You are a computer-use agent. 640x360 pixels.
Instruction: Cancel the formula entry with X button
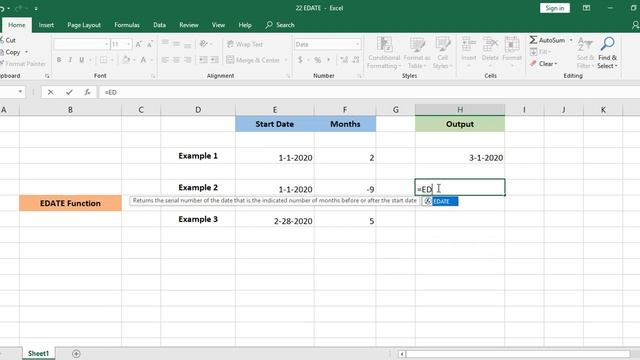(x=51, y=92)
